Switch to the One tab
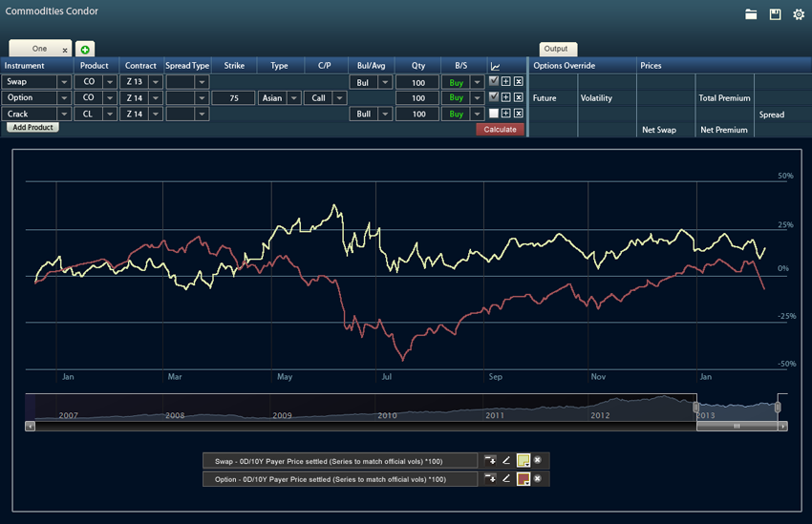Screen dimensions: 812x524 [x=39, y=49]
